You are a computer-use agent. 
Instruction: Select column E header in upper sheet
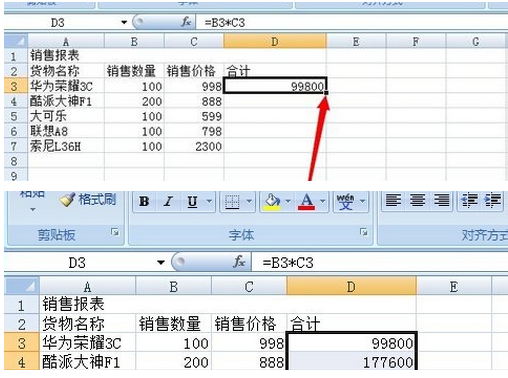[356, 41]
